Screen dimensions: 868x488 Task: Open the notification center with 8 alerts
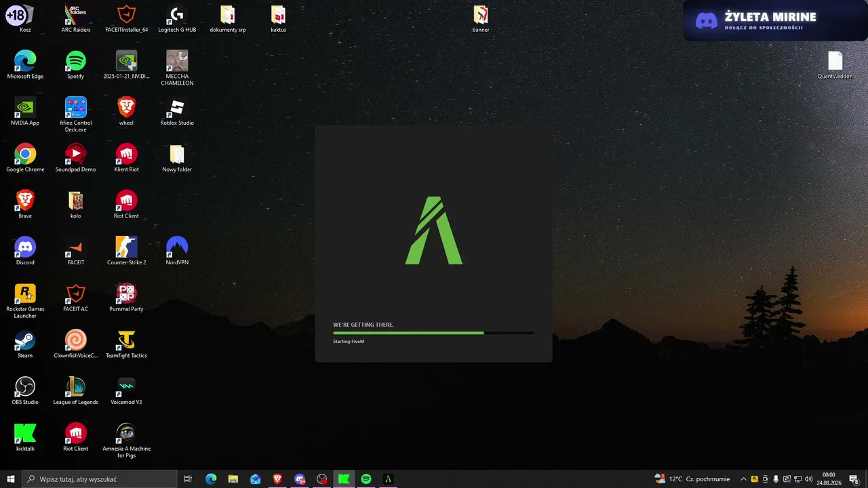pos(854,479)
